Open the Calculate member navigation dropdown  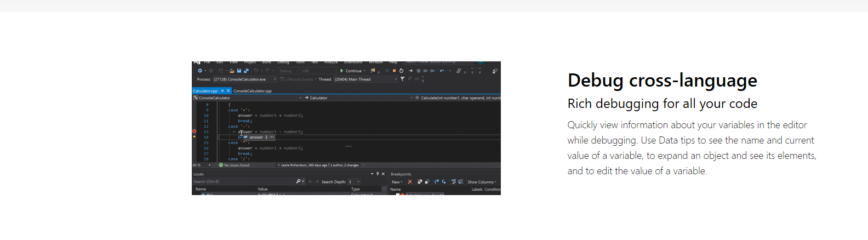(x=458, y=98)
